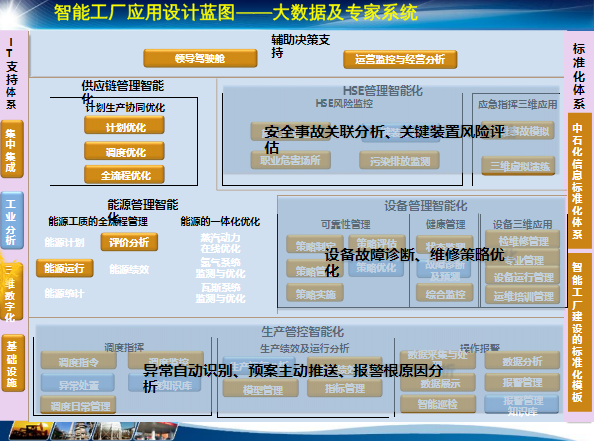Click the 能源统计 label
The image size is (594, 441).
pos(64,294)
